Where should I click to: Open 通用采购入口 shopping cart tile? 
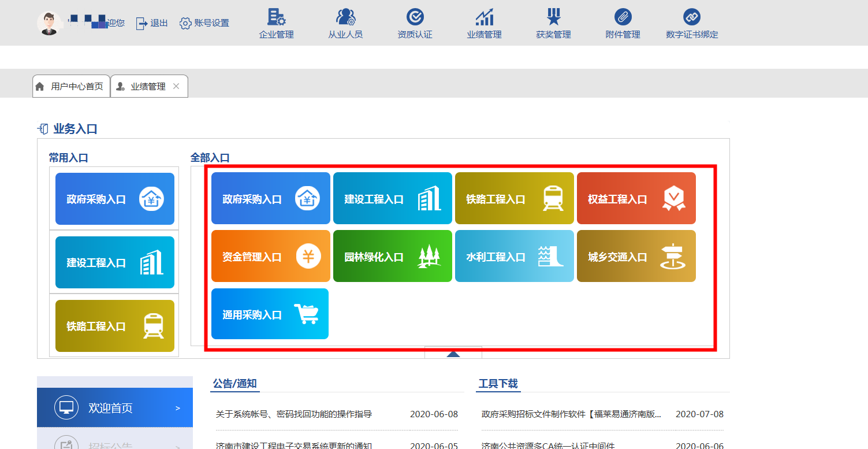point(270,314)
